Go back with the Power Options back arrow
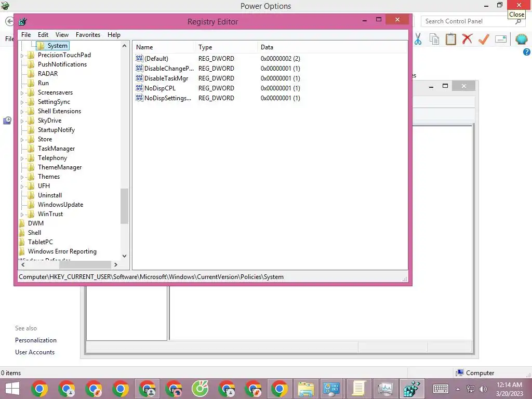Screen dimensions: 532x399 point(9,21)
